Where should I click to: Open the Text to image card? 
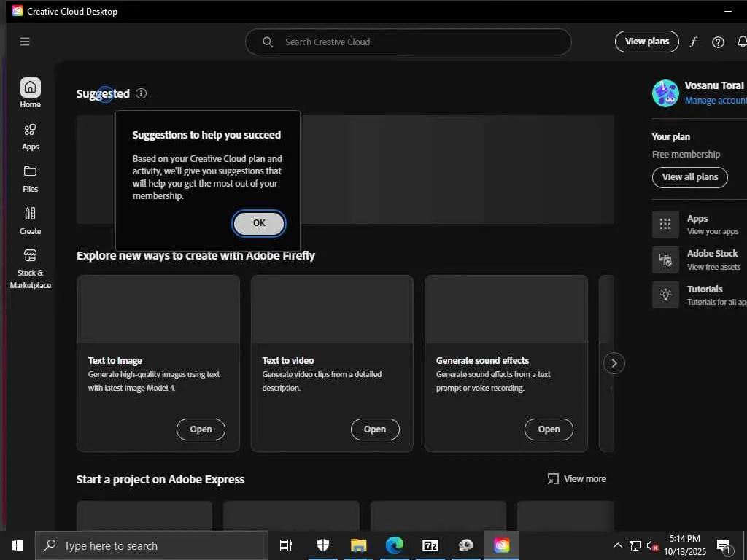pyautogui.click(x=201, y=429)
